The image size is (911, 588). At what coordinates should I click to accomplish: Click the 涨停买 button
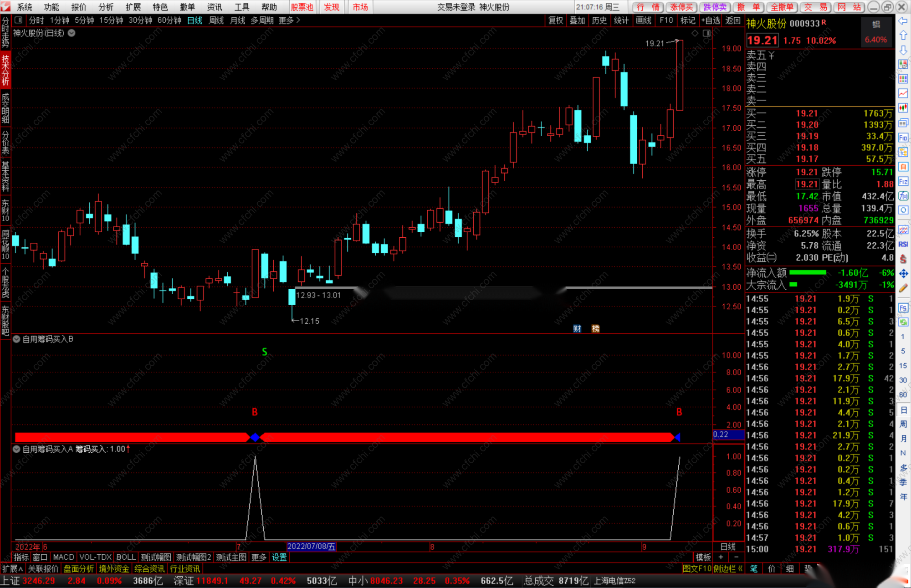click(681, 7)
